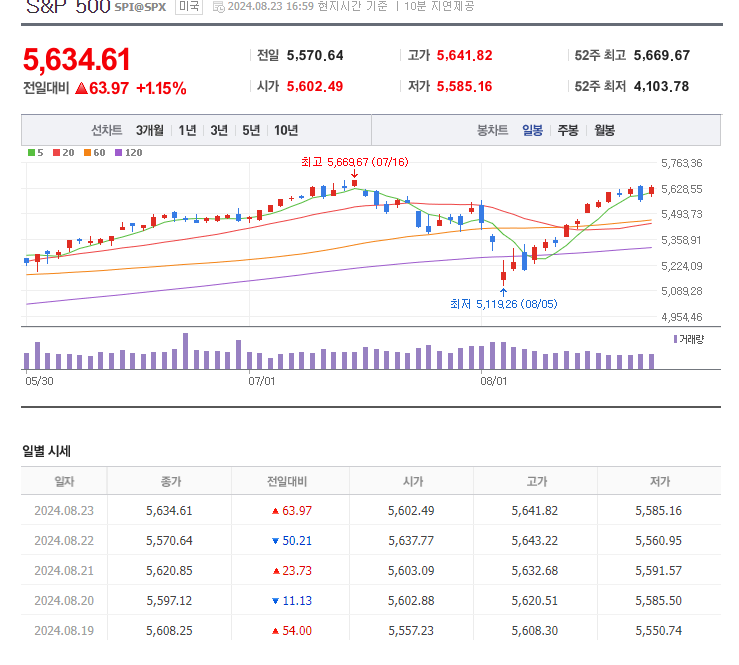
Task: Click the +1.15% change percentage
Action: (161, 88)
